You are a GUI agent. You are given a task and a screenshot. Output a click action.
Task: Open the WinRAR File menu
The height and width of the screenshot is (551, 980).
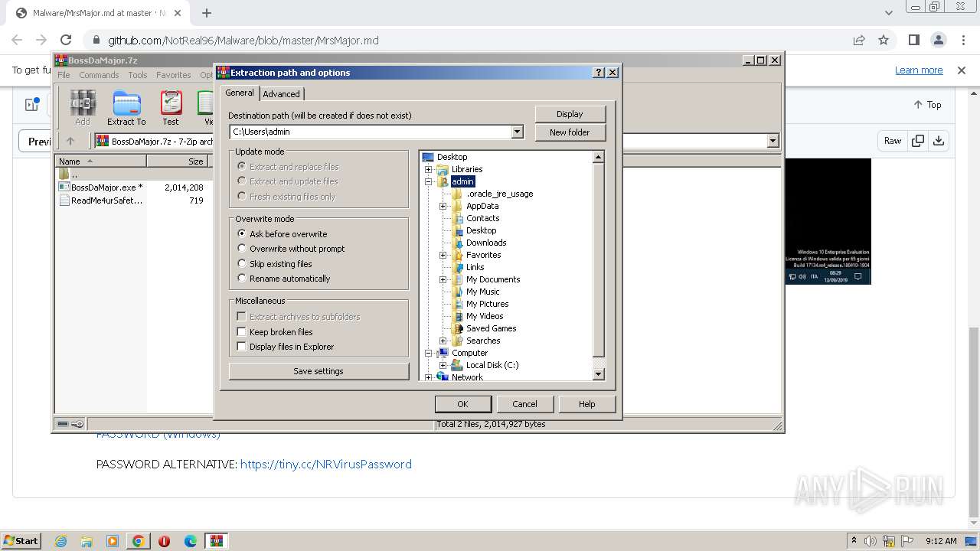coord(64,75)
